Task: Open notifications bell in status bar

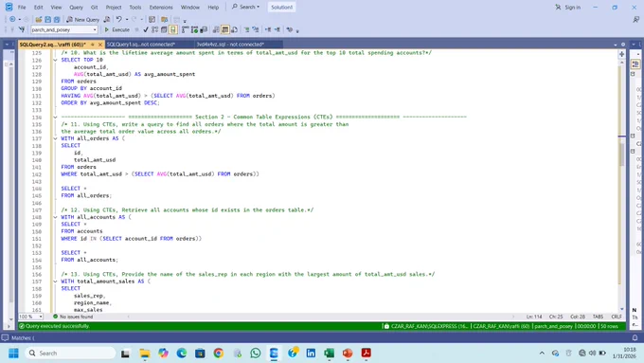Action: click(635, 337)
